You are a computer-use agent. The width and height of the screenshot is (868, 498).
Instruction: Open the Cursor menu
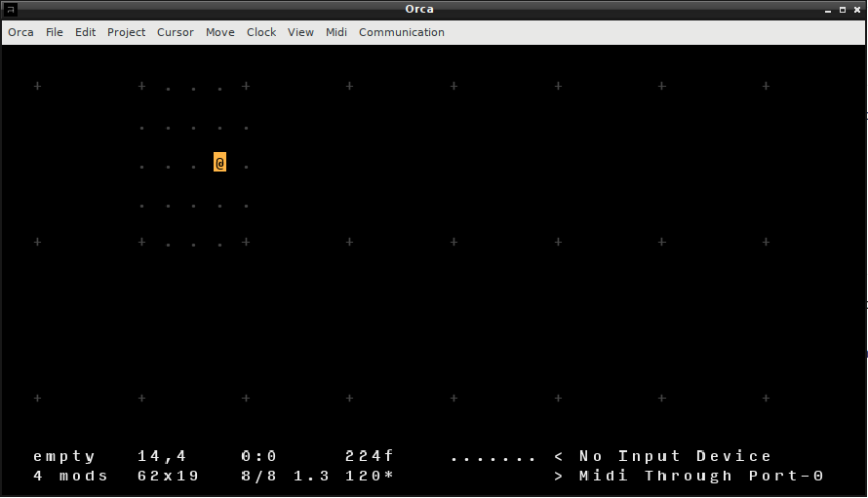click(176, 32)
